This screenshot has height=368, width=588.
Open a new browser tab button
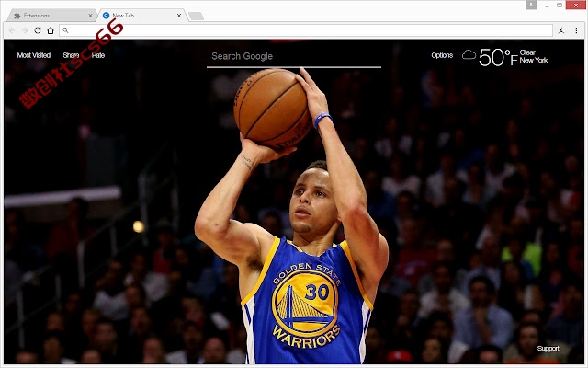point(196,16)
